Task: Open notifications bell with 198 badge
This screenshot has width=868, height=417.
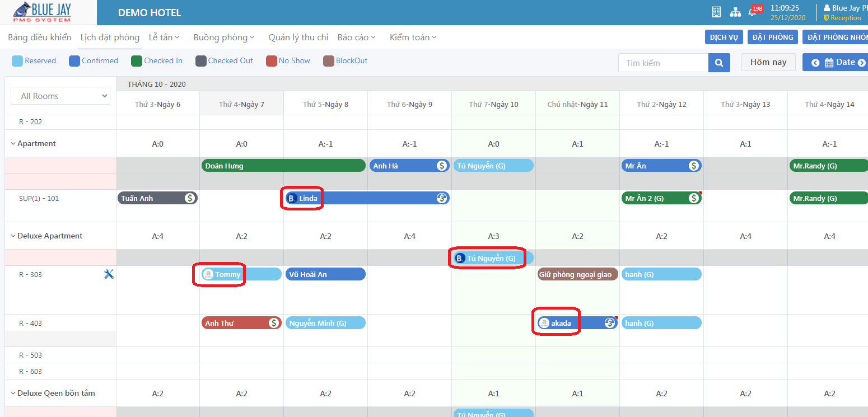Action: [x=753, y=12]
